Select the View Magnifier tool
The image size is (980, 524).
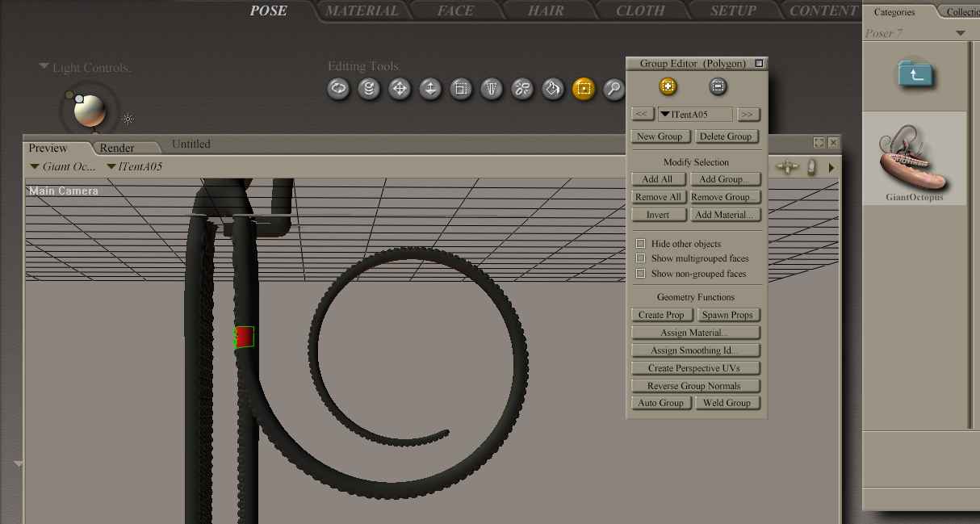pyautogui.click(x=614, y=89)
